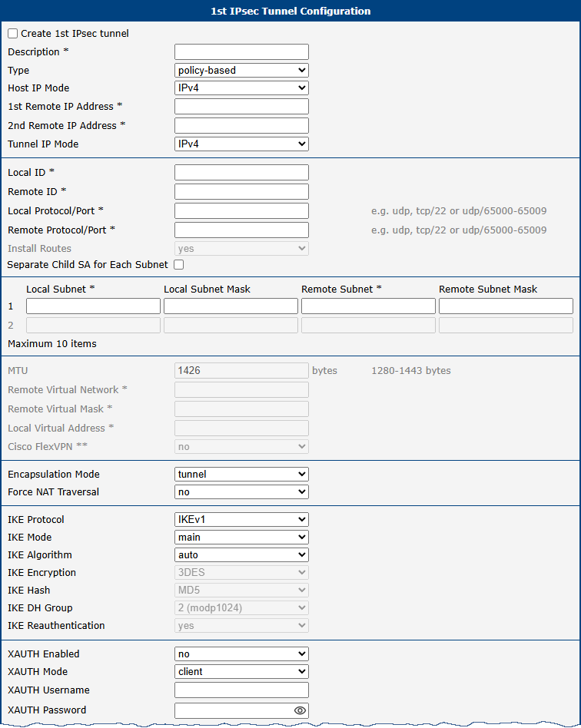Click the Remote Protocol/Port example hint text
Screen dimensions: 581x728
tap(459, 230)
